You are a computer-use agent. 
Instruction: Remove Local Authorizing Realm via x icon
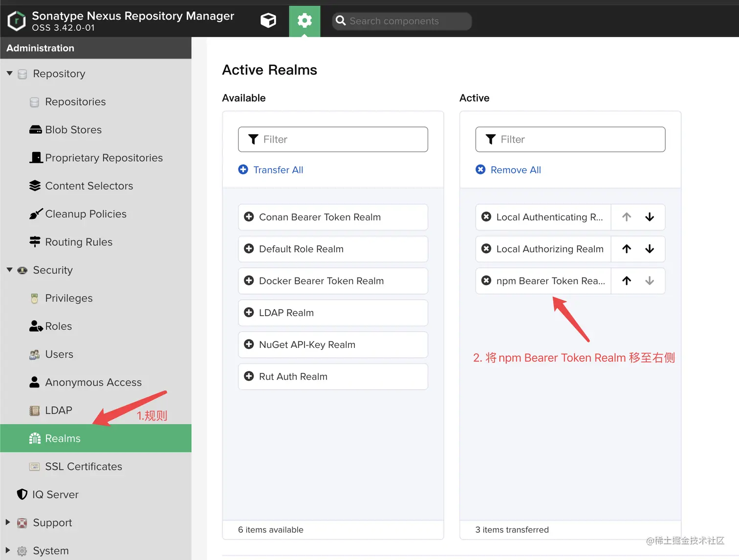pyautogui.click(x=486, y=249)
